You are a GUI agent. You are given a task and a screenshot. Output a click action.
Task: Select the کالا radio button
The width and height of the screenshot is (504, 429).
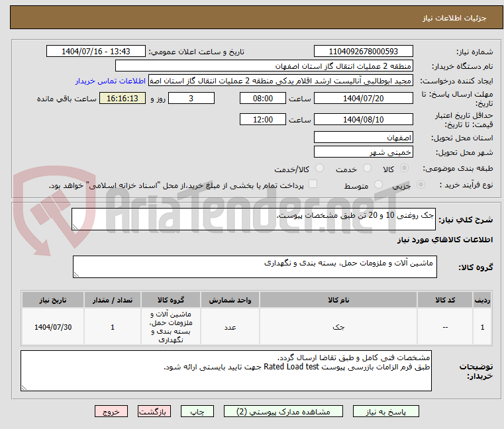(405, 168)
